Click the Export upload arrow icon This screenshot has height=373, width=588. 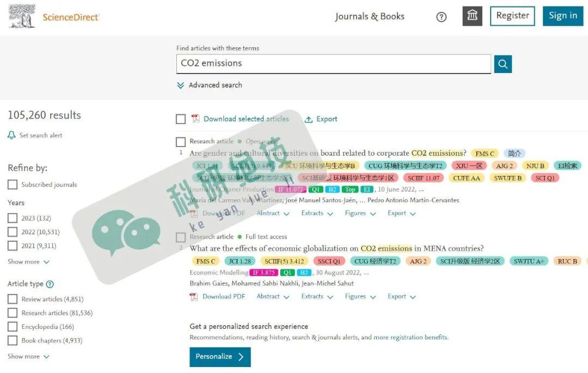coord(309,119)
